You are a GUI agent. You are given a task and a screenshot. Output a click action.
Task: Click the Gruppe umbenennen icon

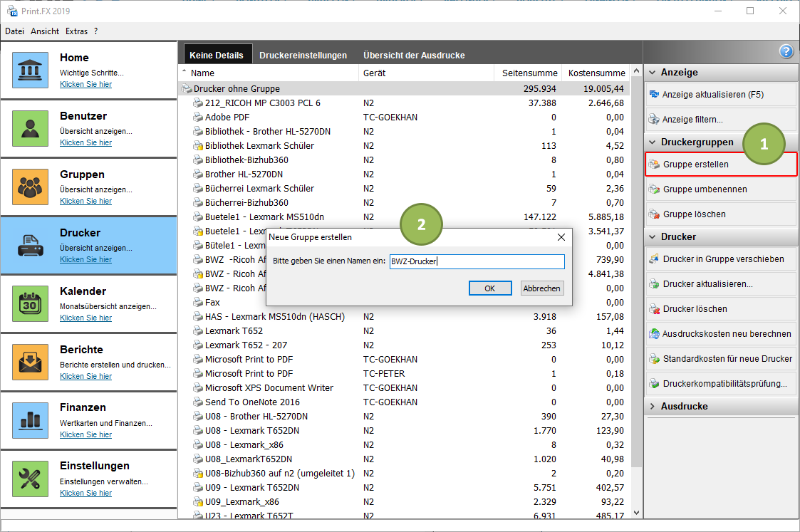(654, 189)
